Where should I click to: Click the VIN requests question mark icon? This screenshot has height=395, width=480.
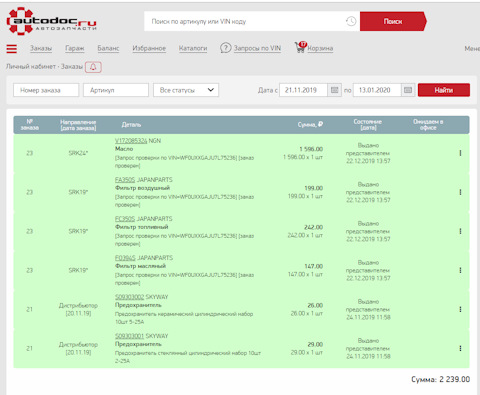(226, 48)
